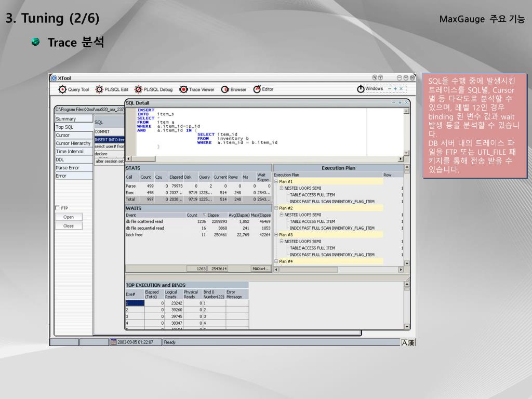Select Logical Reads value 39745

[174, 316]
